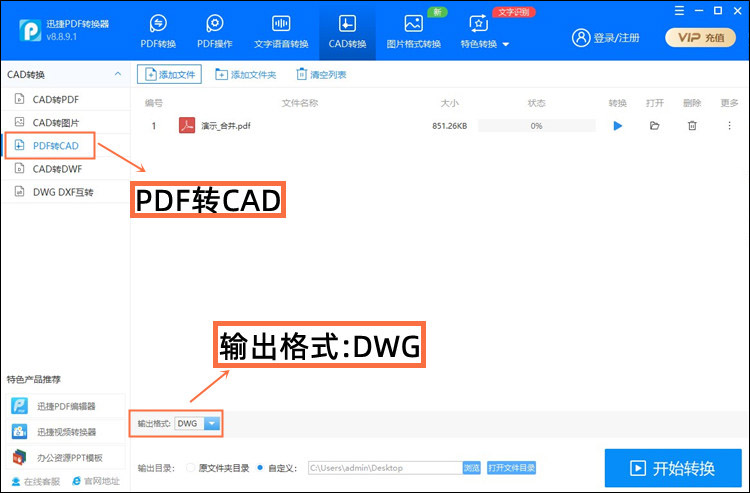The image size is (750, 493).
Task: Select DWG DXF互转 in sidebar
Action: pyautogui.click(x=65, y=192)
